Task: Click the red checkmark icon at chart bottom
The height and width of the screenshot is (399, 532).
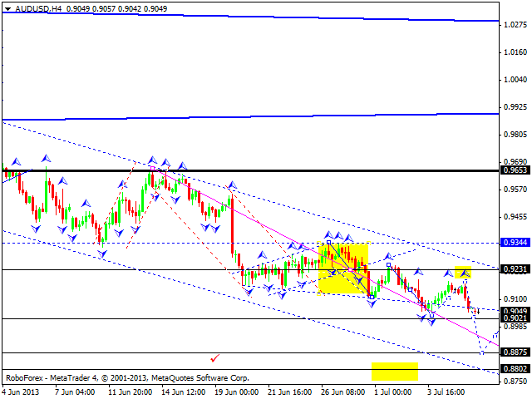Action: click(215, 357)
